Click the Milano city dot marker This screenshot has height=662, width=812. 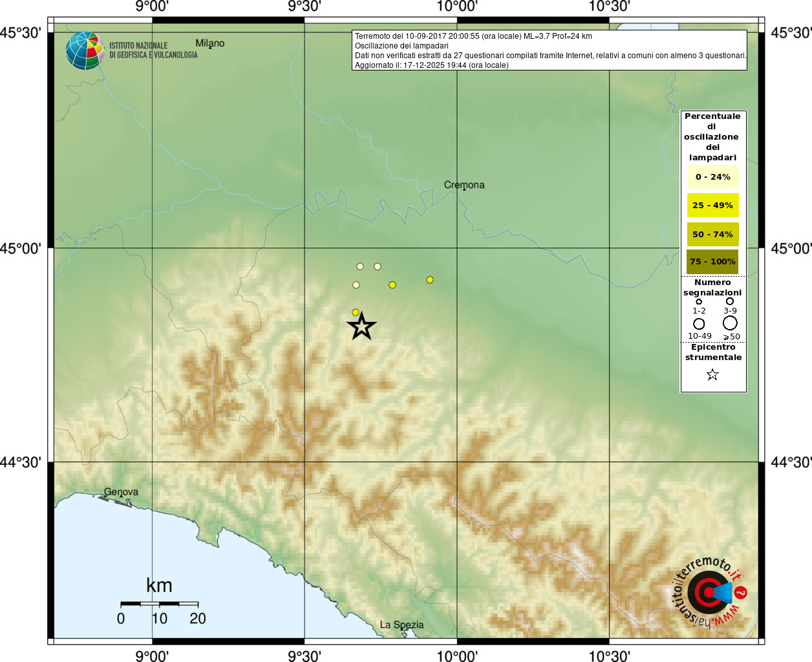(x=210, y=48)
